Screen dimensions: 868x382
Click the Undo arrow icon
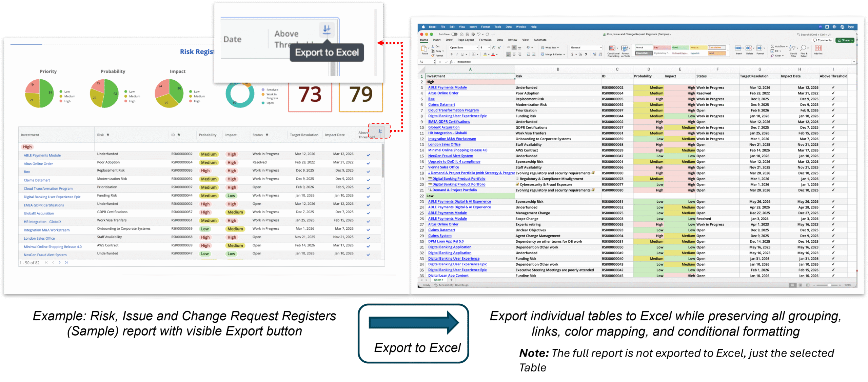coord(479,34)
